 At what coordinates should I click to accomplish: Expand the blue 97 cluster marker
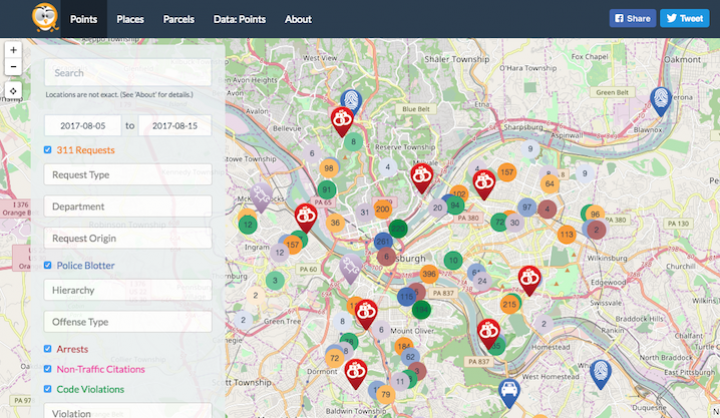527,207
